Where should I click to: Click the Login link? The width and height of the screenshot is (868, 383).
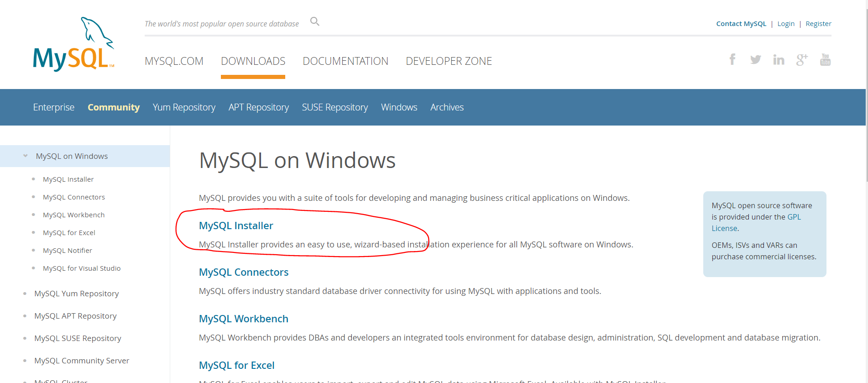coord(786,24)
